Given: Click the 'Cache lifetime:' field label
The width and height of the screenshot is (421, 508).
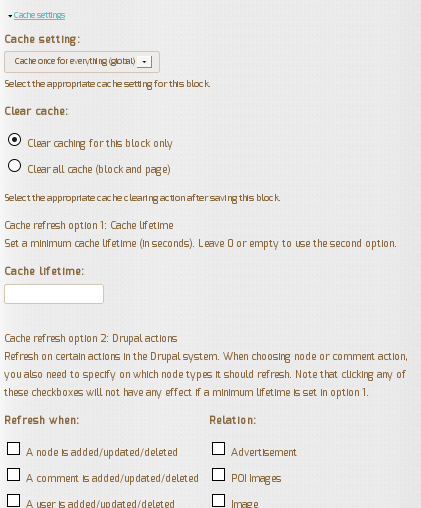Looking at the screenshot, I should 44,271.
